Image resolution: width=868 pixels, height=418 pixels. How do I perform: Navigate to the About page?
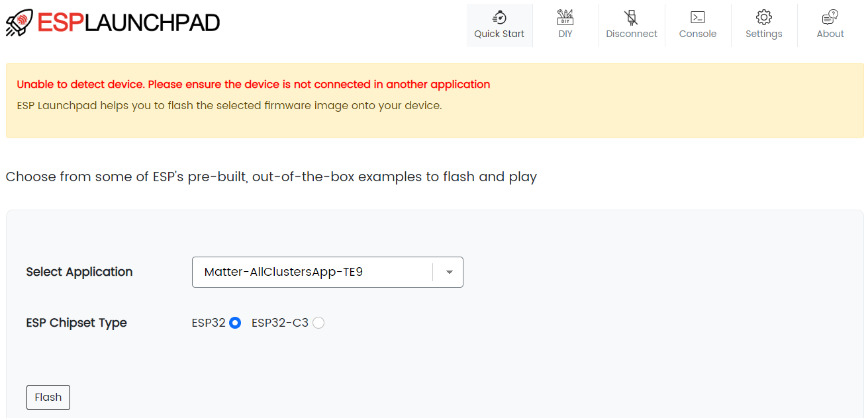click(x=830, y=25)
